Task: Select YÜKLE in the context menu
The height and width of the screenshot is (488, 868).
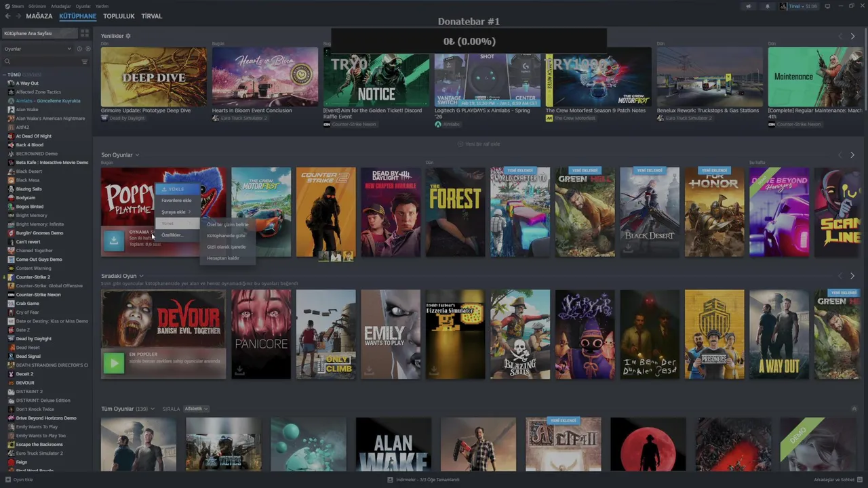Action: pos(177,189)
